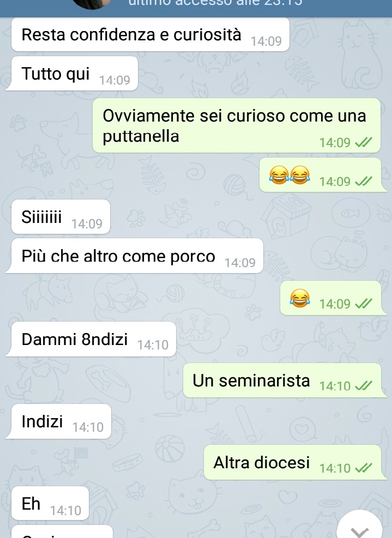Open the contact's profile avatar
The image size is (392, 538).
(92, 4)
